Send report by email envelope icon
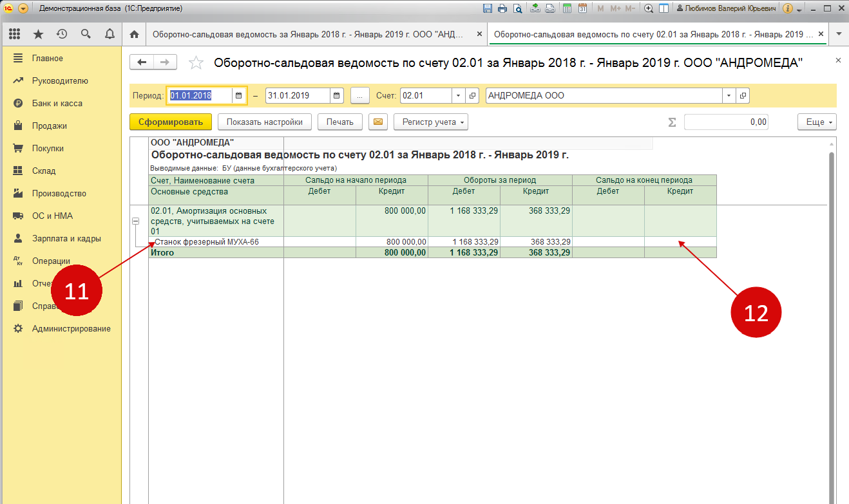849x504 pixels. tap(378, 122)
